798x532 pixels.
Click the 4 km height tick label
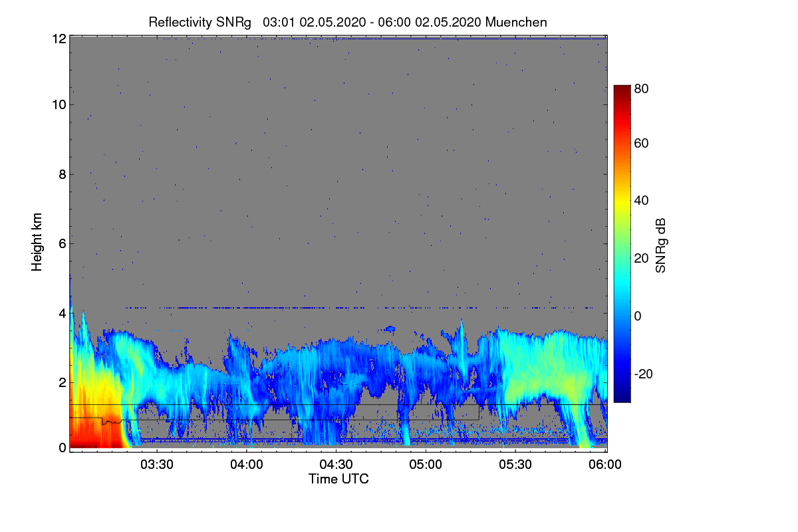coord(63,313)
